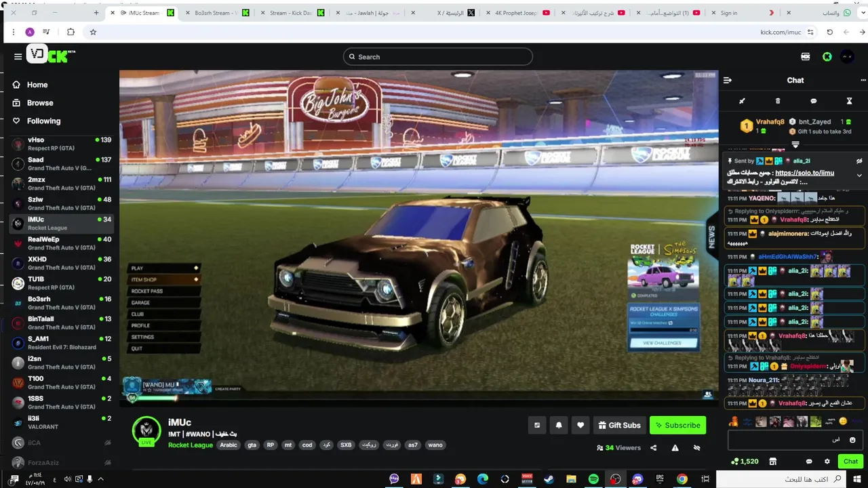Click the Kick points icon in header
The image size is (868, 488).
(x=806, y=57)
